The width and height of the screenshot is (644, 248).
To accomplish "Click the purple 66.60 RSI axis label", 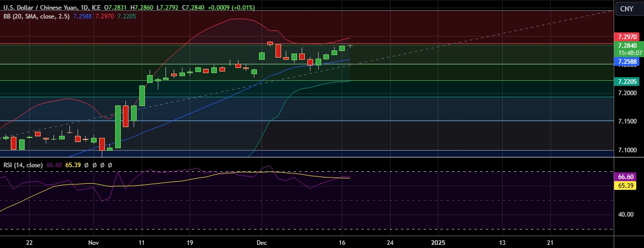I will [x=625, y=176].
